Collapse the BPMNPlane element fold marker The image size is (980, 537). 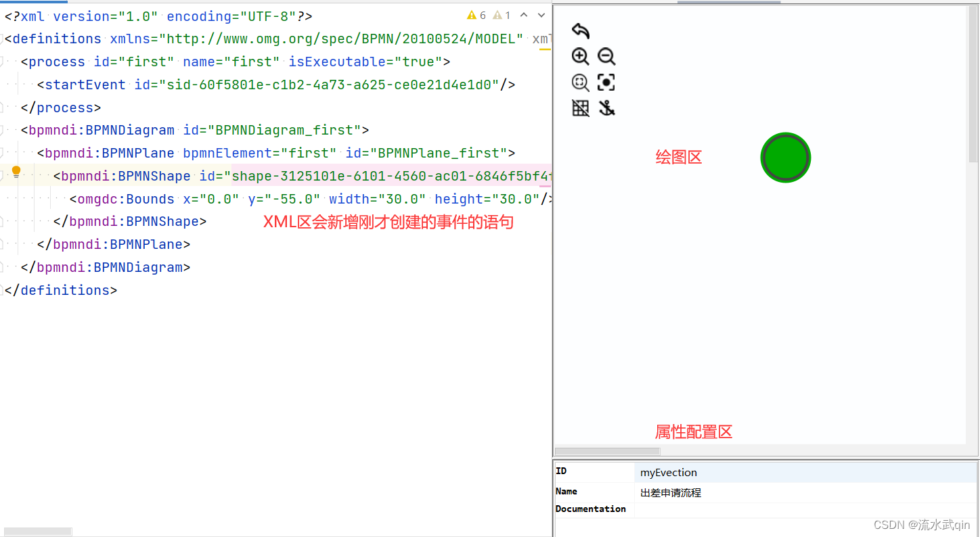pos(2,153)
